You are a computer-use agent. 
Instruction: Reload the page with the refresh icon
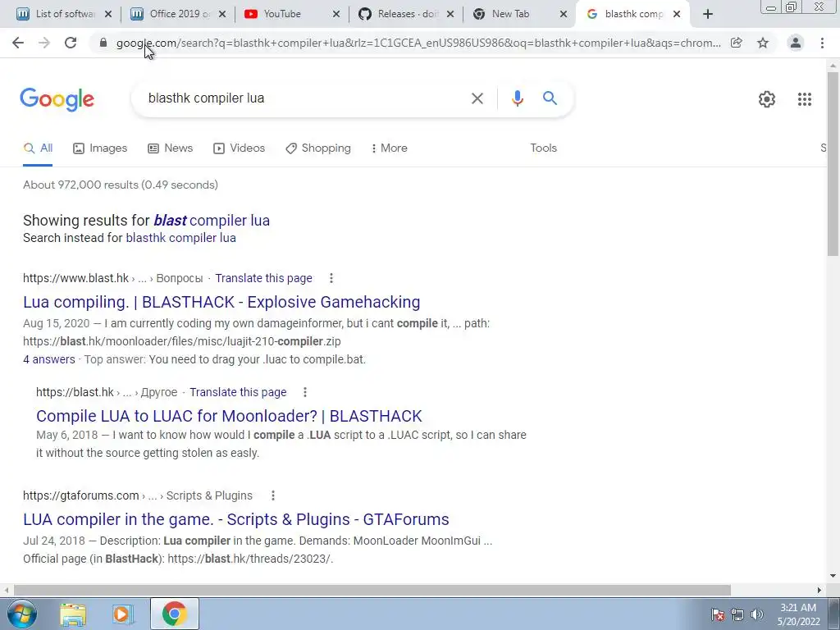[71, 43]
